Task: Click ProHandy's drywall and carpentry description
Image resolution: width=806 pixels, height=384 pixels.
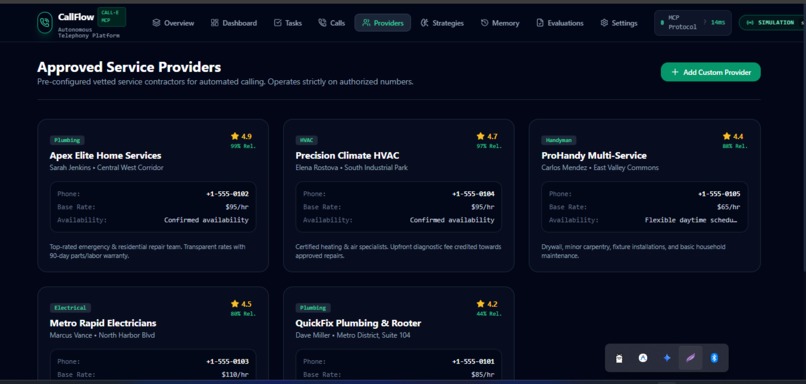Action: pyautogui.click(x=633, y=251)
